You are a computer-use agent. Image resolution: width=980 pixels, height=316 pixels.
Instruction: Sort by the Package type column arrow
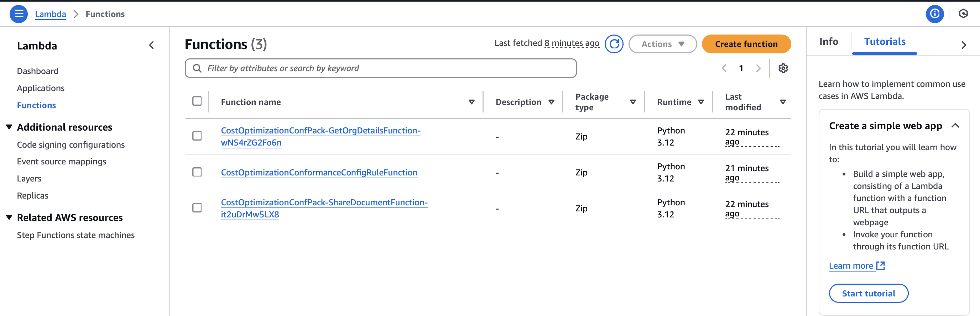[633, 102]
